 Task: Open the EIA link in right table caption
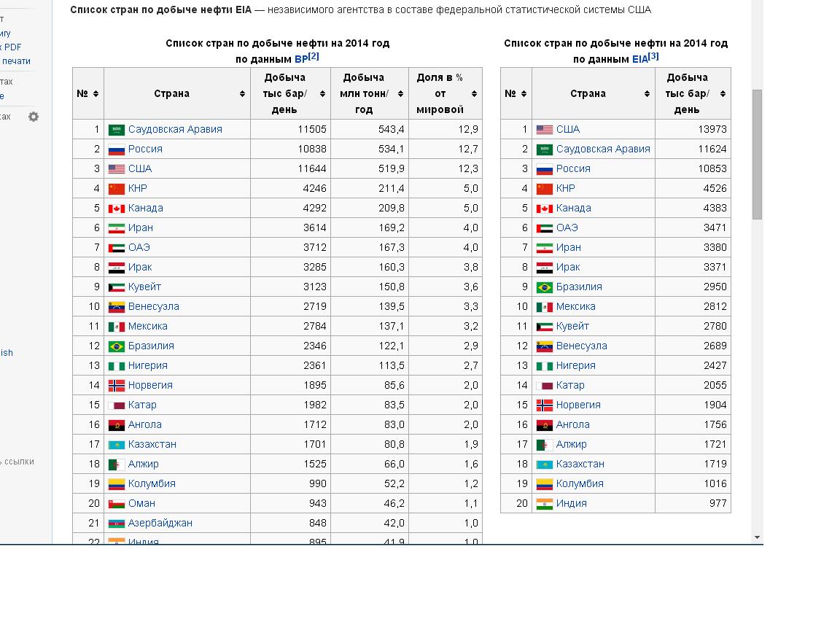point(640,60)
